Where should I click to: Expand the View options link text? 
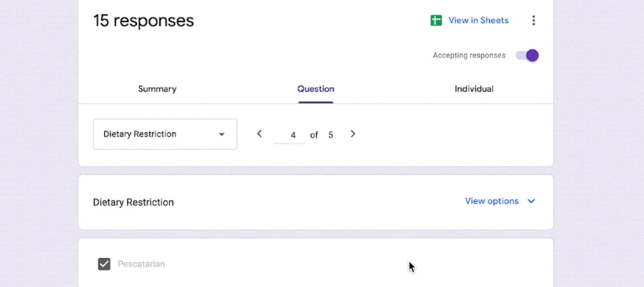click(x=492, y=201)
